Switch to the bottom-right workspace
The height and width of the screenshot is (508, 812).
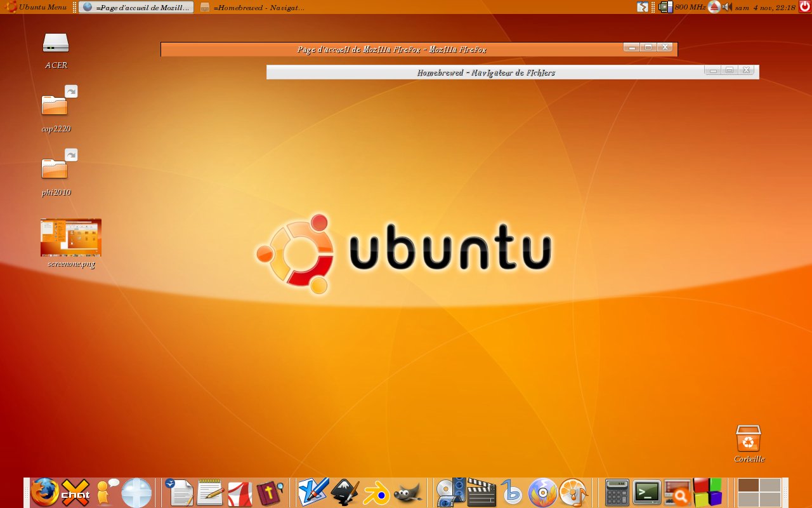770,500
